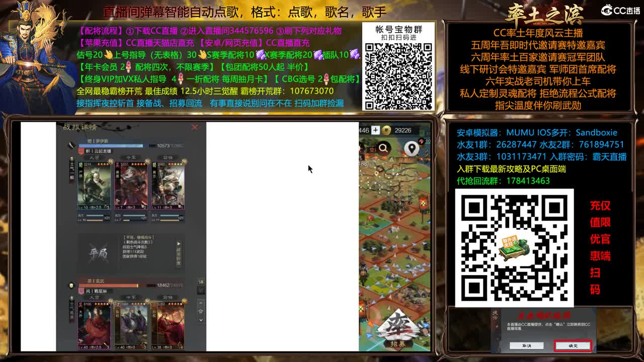This screenshot has width=644, height=362.
Task: Click the text 代抢回流群：178413463
Action: click(503, 180)
